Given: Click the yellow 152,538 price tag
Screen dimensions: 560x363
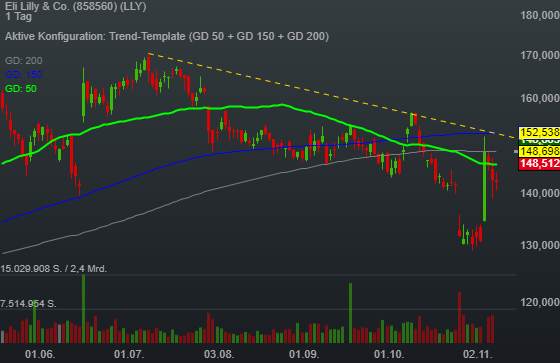Looking at the screenshot, I should coord(539,133).
